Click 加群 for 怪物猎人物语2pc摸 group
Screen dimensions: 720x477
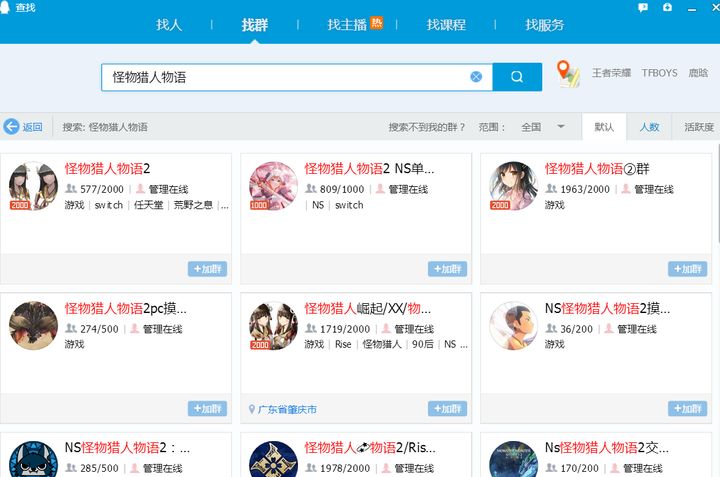(207, 409)
